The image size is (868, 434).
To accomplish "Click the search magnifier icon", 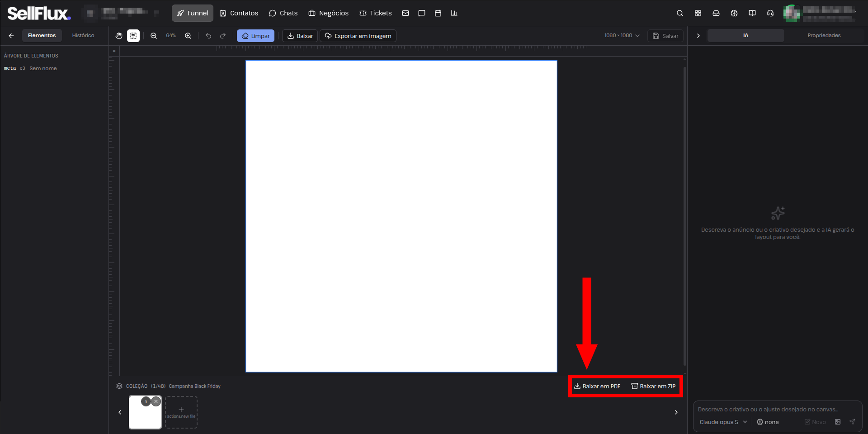I will pyautogui.click(x=680, y=13).
